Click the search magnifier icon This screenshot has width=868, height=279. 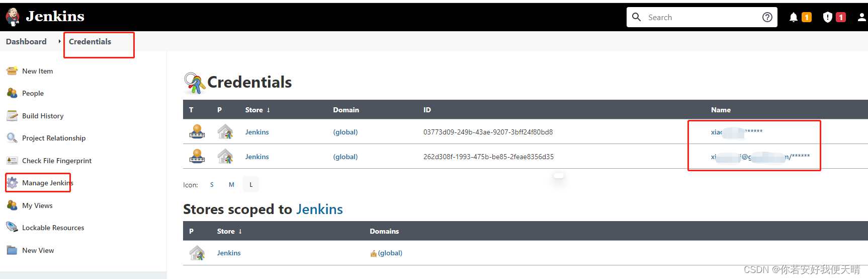[x=637, y=17]
